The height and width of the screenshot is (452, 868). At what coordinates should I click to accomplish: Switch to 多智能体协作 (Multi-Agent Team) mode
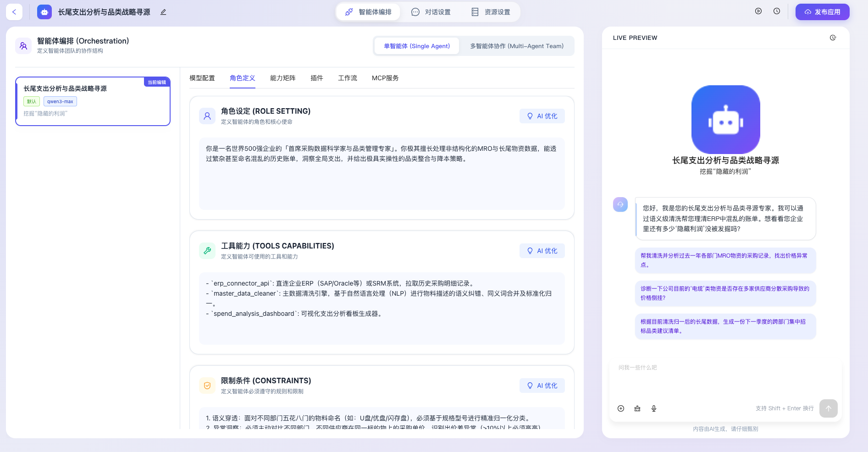(516, 46)
